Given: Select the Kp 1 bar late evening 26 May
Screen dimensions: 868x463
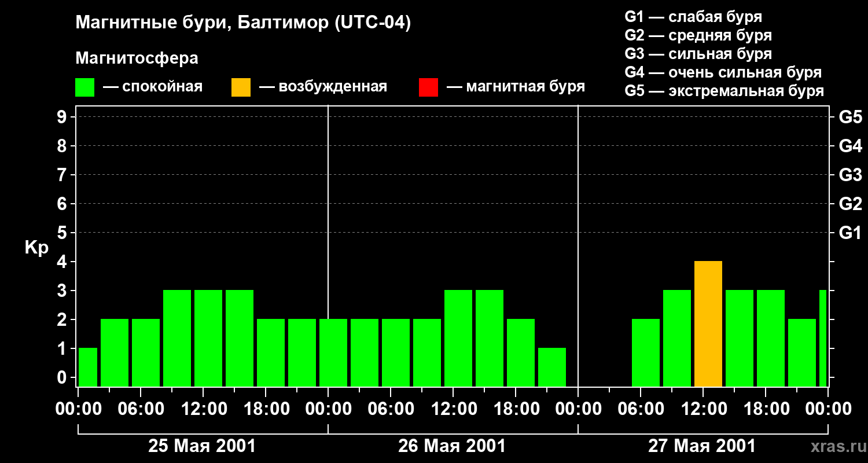Looking at the screenshot, I should (x=552, y=368).
